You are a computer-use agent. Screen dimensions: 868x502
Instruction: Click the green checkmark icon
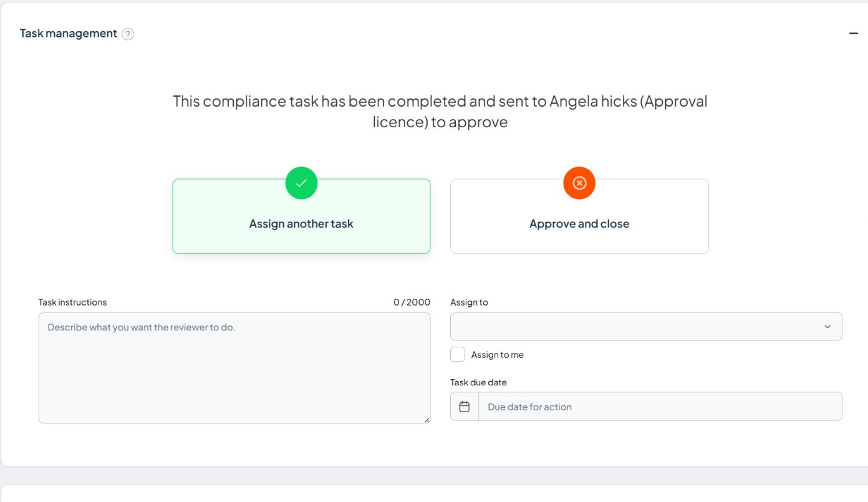[301, 183]
